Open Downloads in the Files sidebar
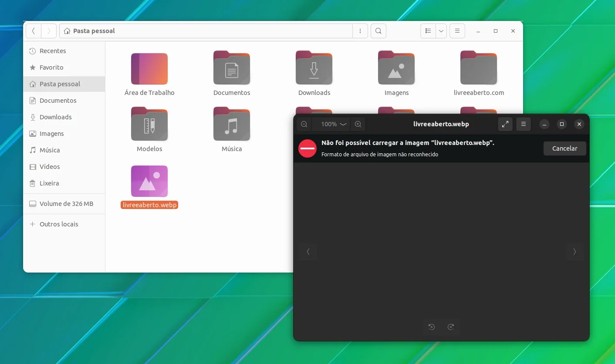This screenshot has width=615, height=364. point(64,117)
